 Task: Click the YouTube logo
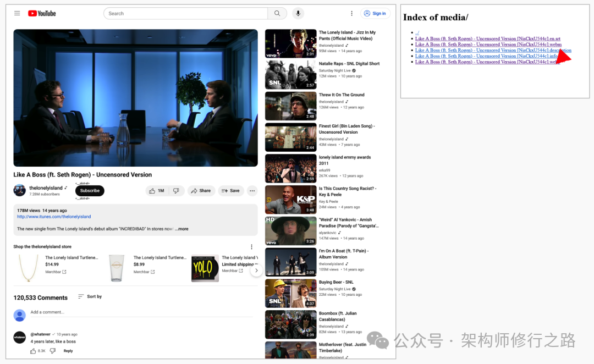[42, 13]
